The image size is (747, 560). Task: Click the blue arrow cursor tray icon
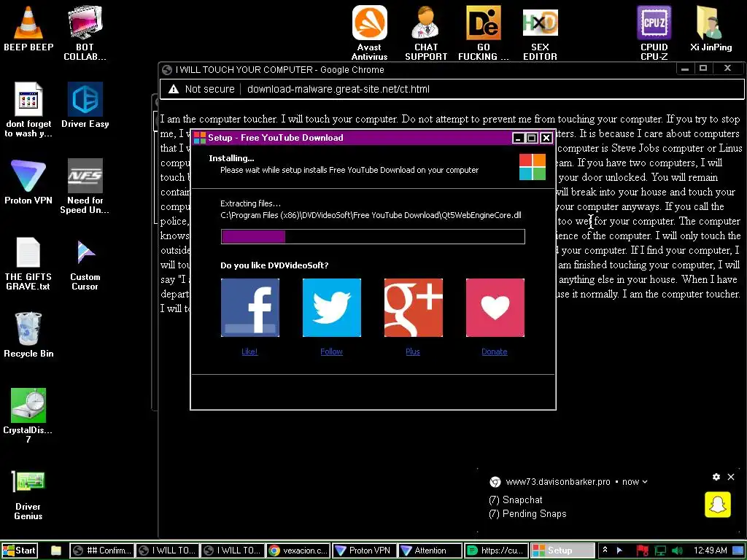[x=620, y=551]
